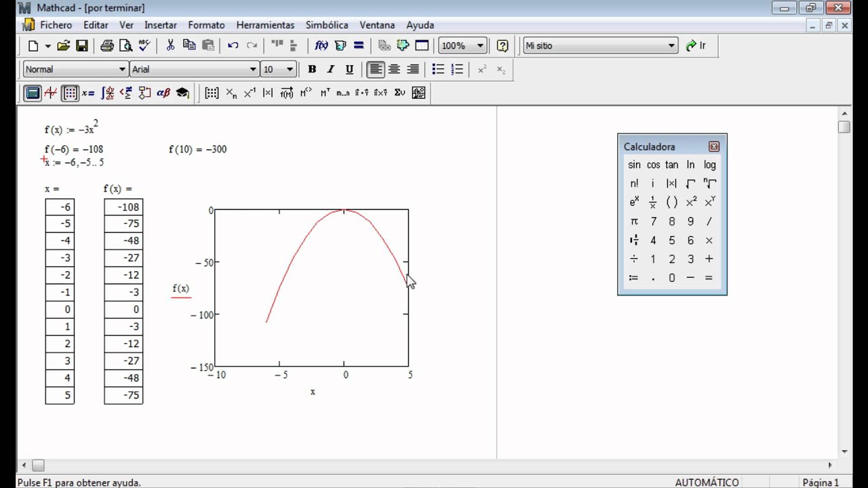Open the Simbólica menu
The height and width of the screenshot is (488, 868).
pyautogui.click(x=327, y=25)
